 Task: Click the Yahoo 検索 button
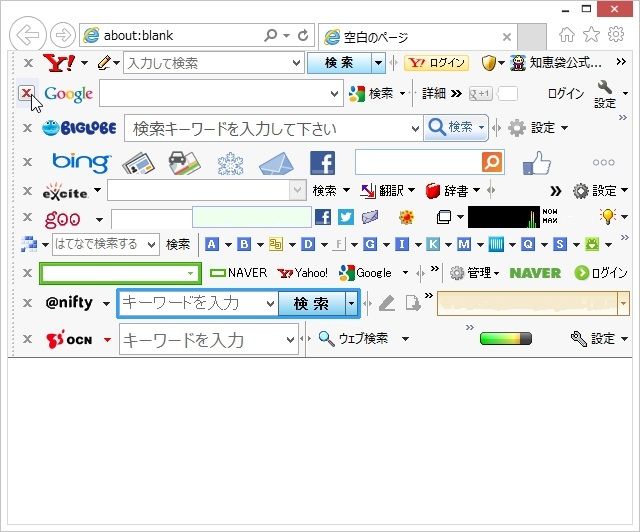pos(339,63)
